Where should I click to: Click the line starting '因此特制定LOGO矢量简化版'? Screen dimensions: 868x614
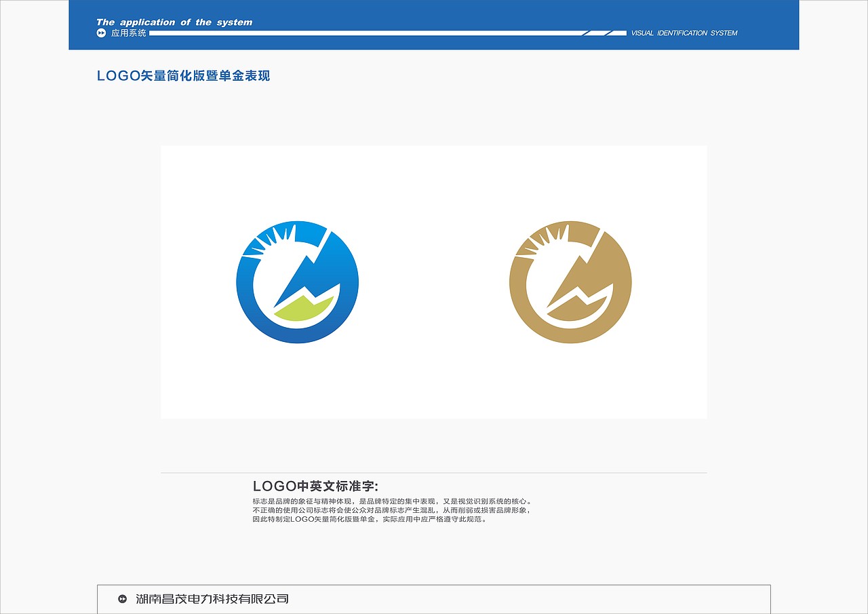pyautogui.click(x=370, y=519)
